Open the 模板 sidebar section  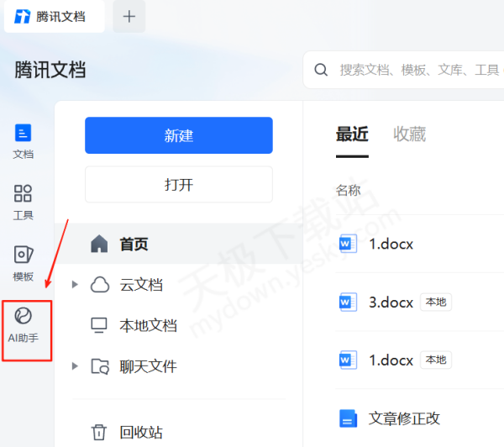coord(24,263)
